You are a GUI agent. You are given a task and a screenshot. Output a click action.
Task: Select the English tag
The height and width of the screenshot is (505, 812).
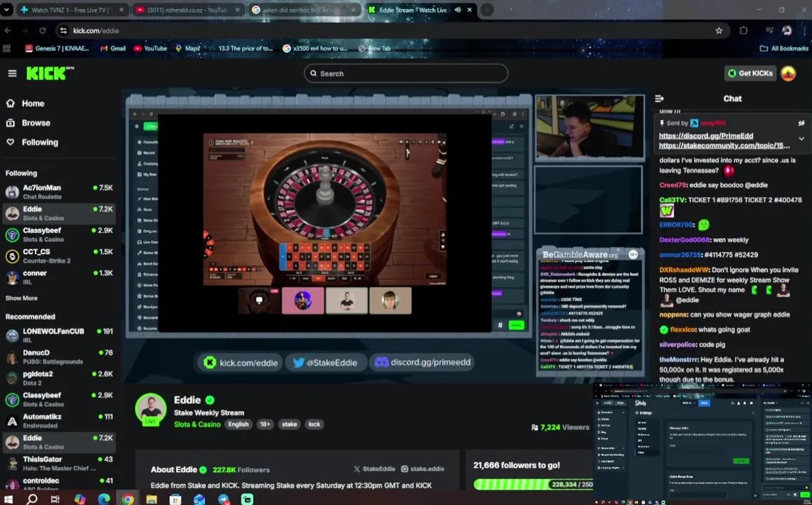[x=238, y=424]
